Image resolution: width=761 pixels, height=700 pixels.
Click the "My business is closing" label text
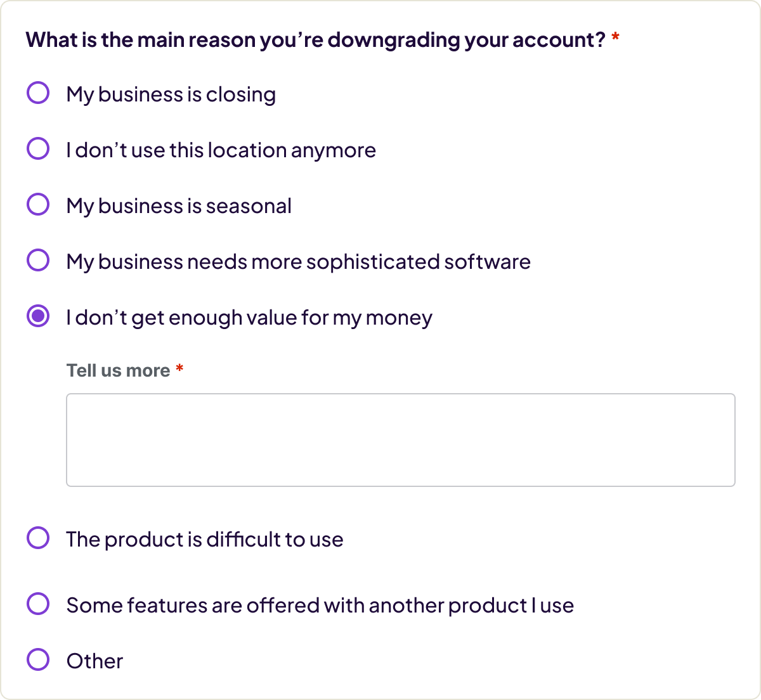[x=171, y=94]
